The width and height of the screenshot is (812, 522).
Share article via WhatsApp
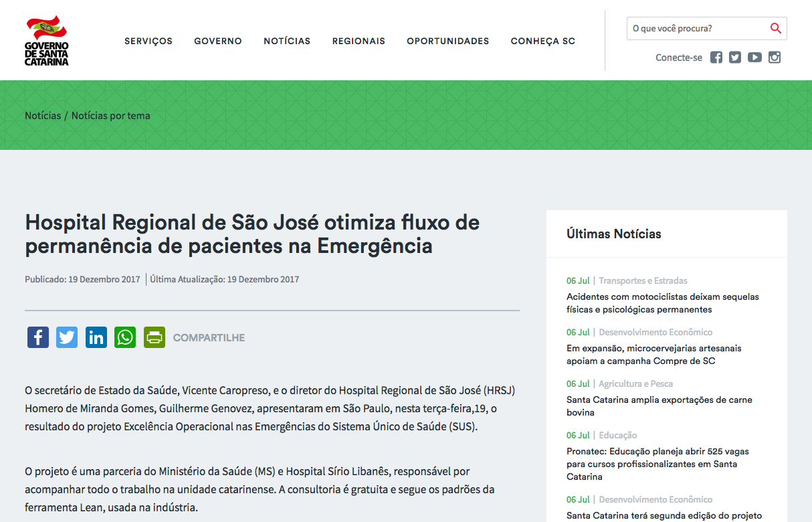[125, 337]
